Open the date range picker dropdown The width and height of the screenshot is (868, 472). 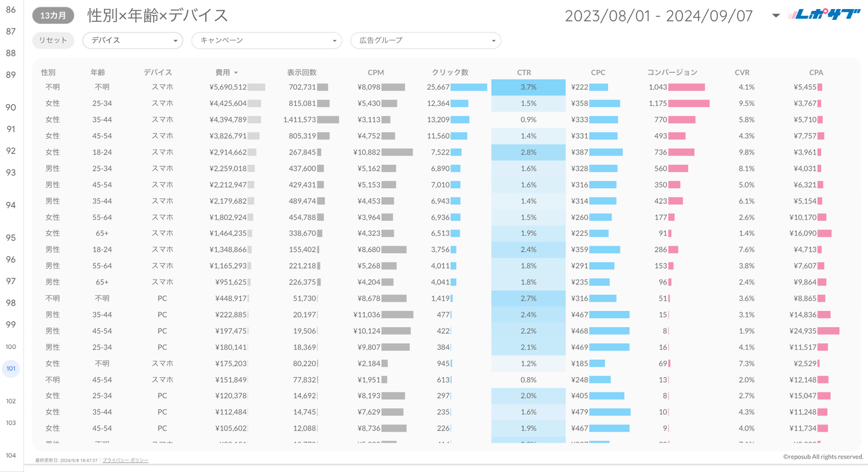(775, 16)
